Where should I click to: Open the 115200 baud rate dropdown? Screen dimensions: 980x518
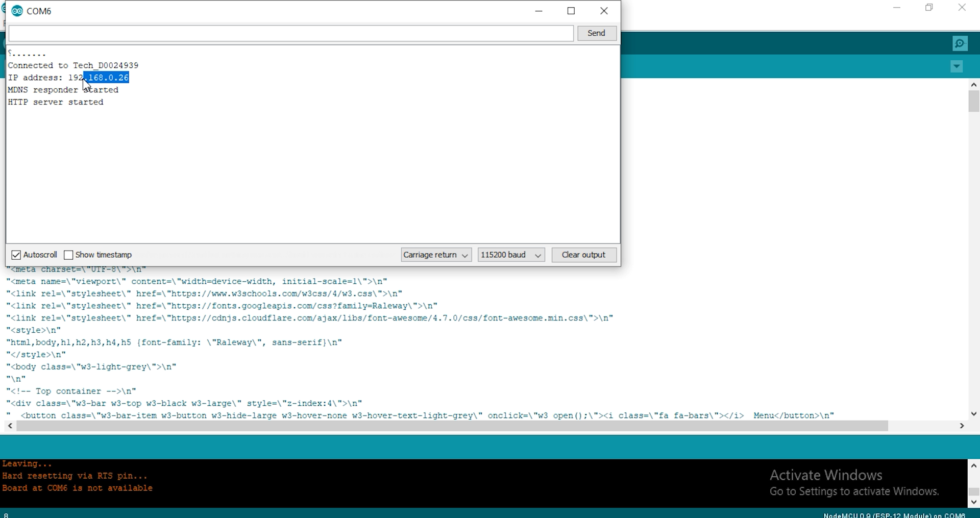(x=511, y=255)
